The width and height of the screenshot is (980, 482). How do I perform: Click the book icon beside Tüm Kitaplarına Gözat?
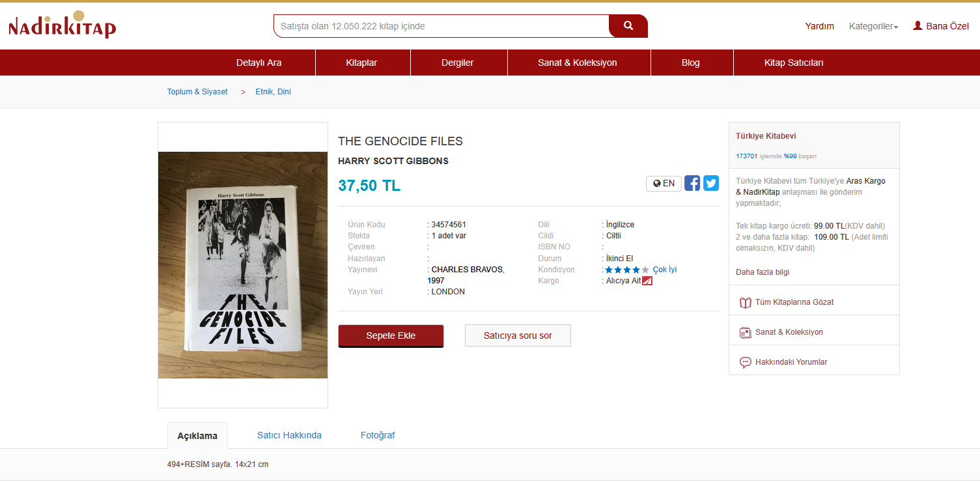coord(746,302)
